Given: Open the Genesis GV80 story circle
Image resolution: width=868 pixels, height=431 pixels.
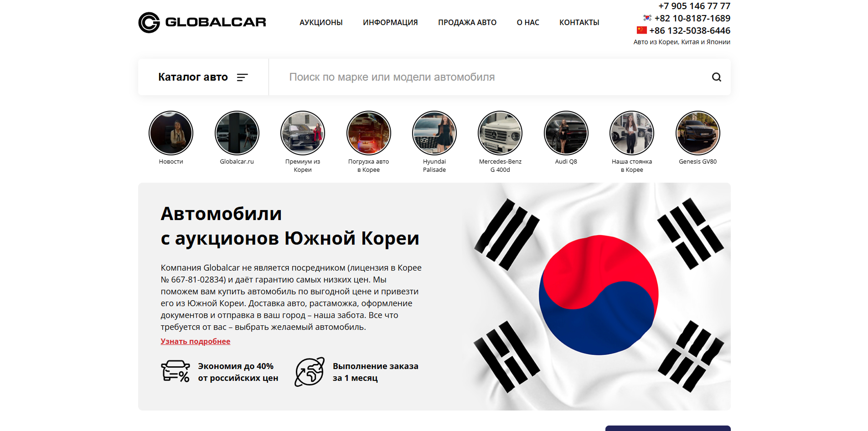Looking at the screenshot, I should pyautogui.click(x=697, y=133).
